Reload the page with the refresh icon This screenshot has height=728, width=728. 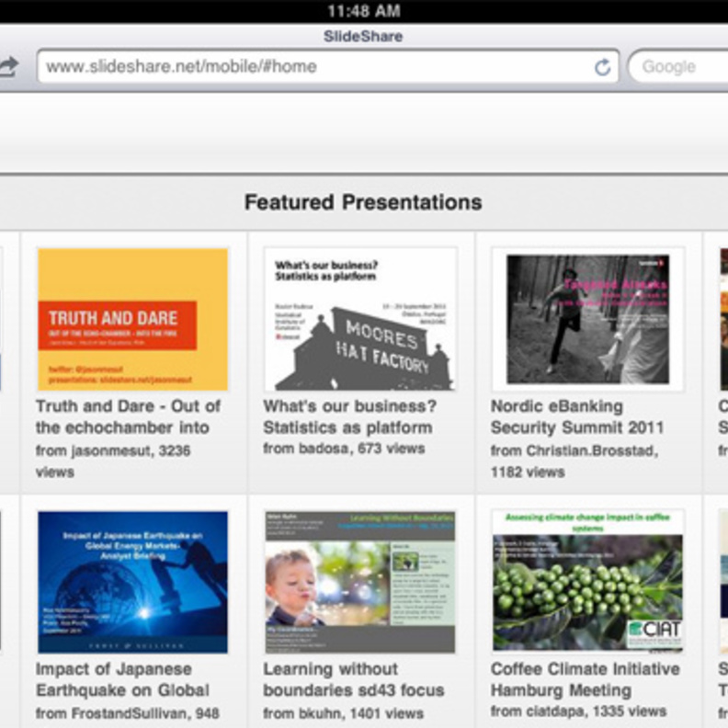pos(602,67)
